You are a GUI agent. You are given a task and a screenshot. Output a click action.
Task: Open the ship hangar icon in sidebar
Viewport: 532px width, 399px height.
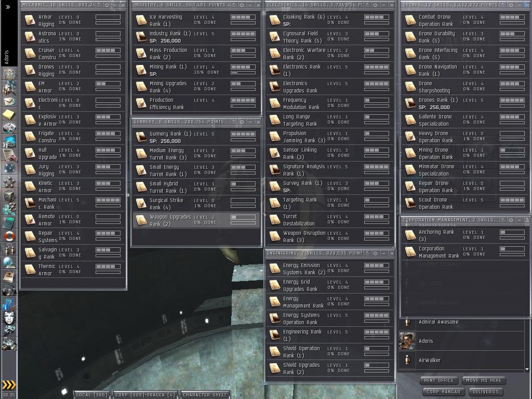[9, 330]
